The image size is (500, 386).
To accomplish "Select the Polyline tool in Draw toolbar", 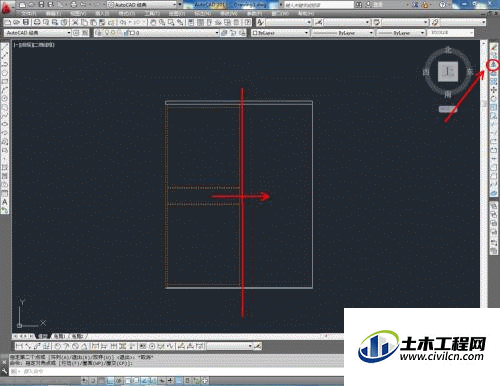I will click(x=5, y=65).
